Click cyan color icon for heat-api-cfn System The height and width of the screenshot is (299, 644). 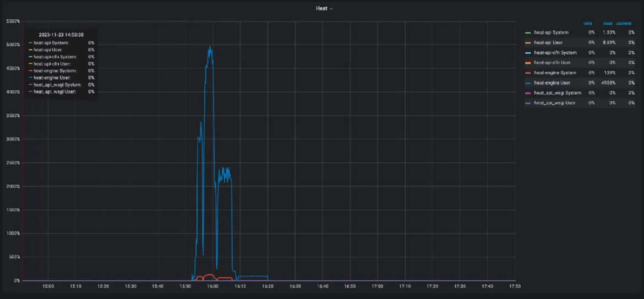click(x=528, y=53)
